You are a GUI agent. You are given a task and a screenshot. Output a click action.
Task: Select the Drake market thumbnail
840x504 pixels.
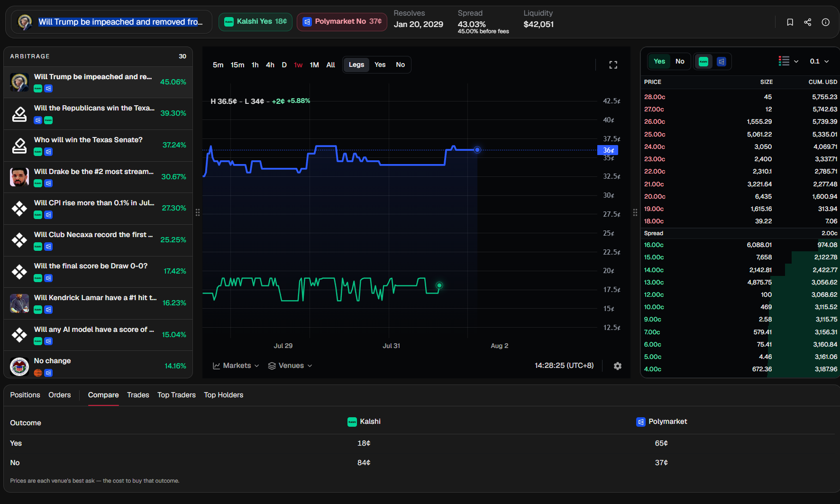(x=19, y=177)
